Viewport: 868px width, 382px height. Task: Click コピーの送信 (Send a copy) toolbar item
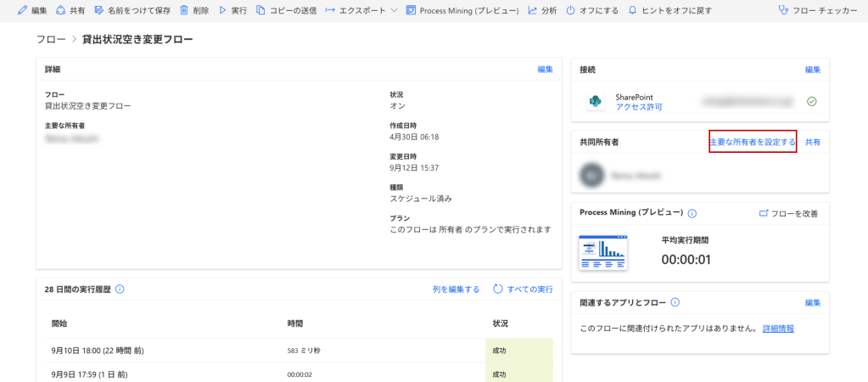pyautogui.click(x=286, y=10)
